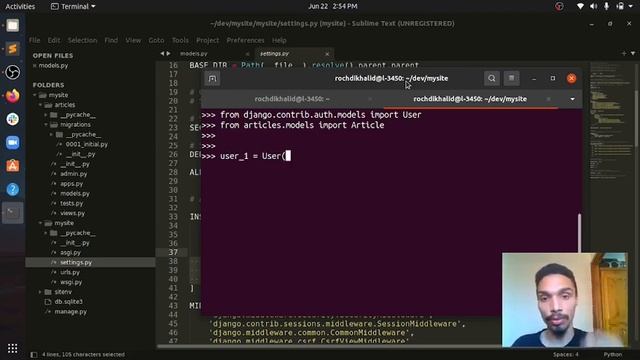
Task: Open models.py under articles folder
Action: pos(75,193)
